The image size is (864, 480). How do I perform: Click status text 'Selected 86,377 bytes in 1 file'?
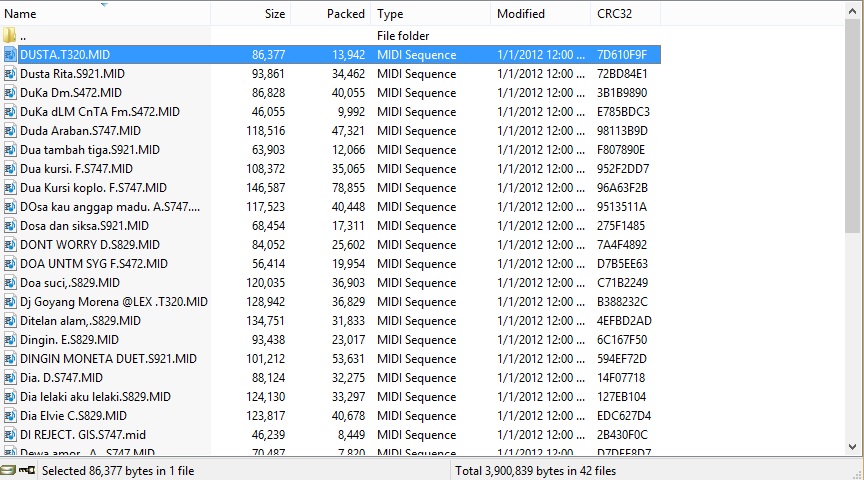pos(118,471)
